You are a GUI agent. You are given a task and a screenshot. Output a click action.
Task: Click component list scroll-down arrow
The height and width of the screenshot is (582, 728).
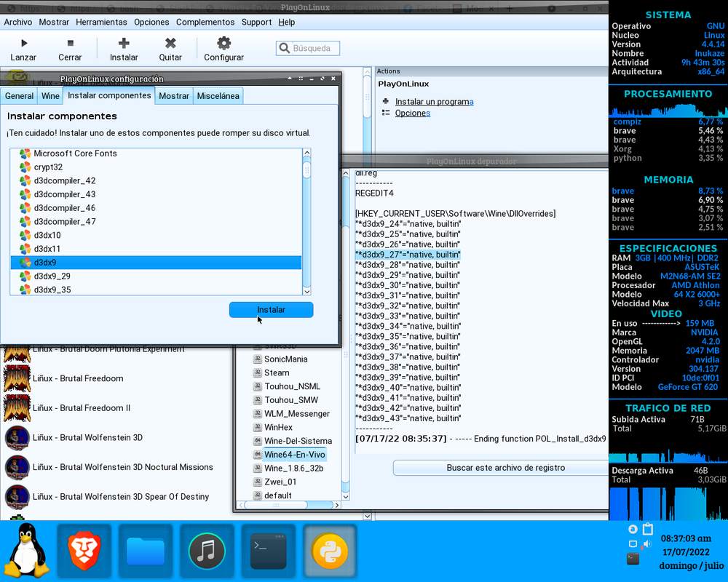tap(306, 291)
